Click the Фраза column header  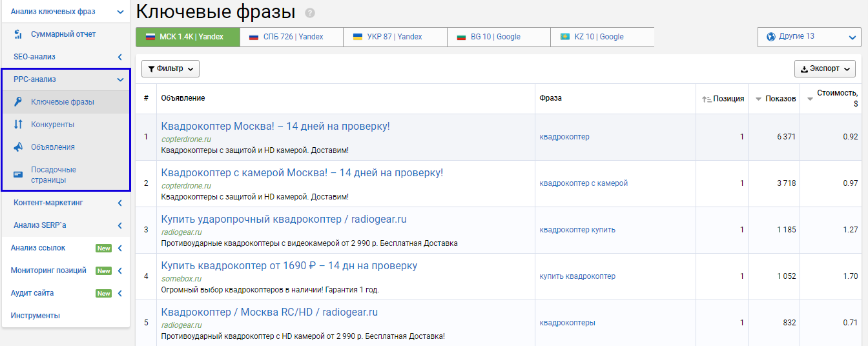coord(551,98)
